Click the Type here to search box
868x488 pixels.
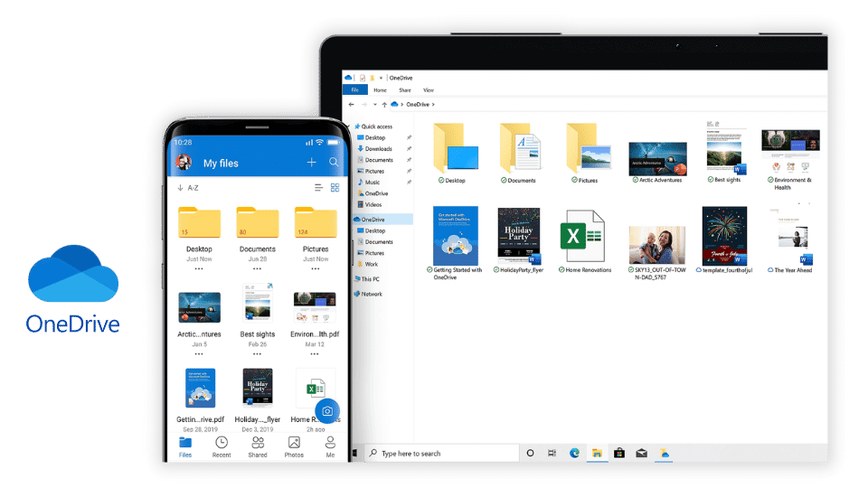point(442,453)
